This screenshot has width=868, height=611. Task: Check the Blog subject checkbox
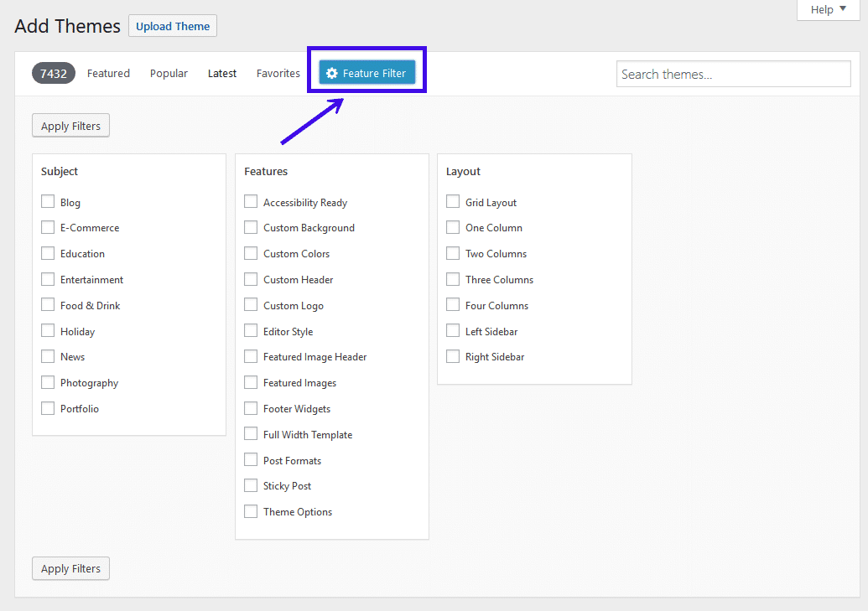[48, 201]
